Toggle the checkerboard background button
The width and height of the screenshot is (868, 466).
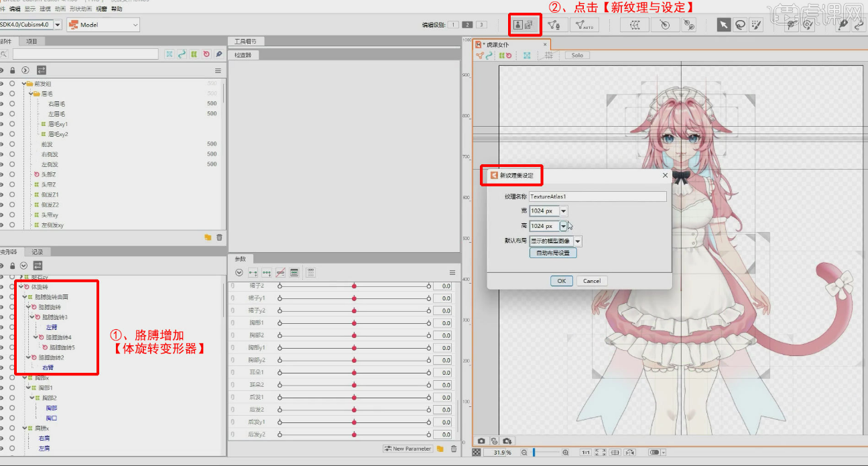[x=477, y=453]
